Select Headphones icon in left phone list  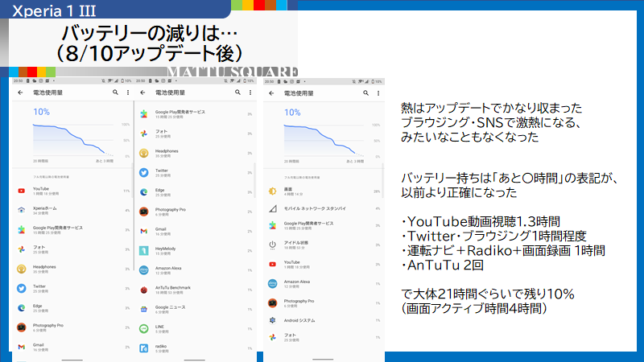click(22, 269)
